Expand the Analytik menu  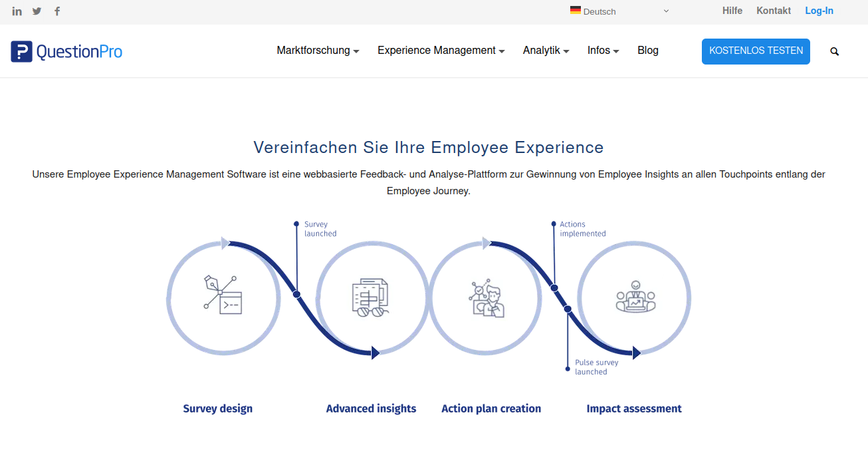pos(546,51)
